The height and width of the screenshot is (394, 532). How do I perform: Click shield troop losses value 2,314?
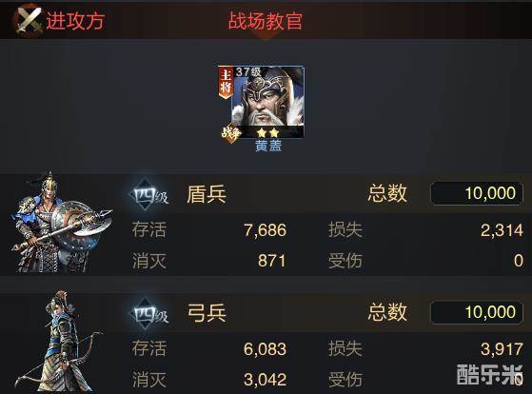pos(502,230)
